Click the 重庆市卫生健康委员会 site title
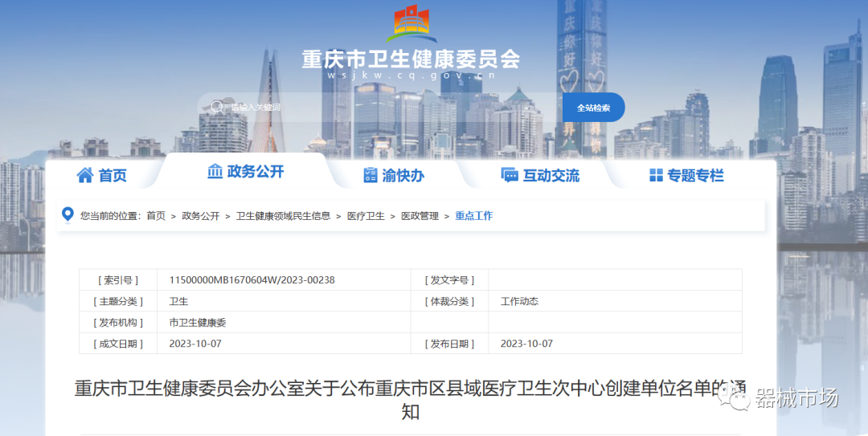 pyautogui.click(x=411, y=59)
